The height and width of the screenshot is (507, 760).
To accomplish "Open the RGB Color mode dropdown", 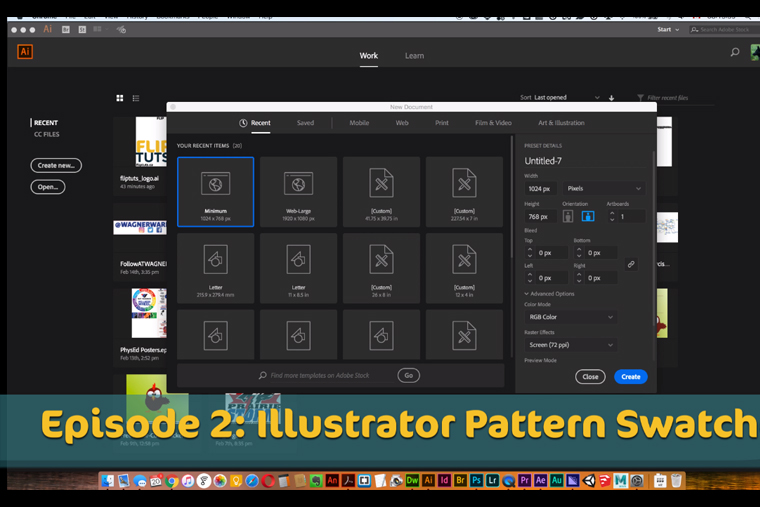I will point(570,317).
